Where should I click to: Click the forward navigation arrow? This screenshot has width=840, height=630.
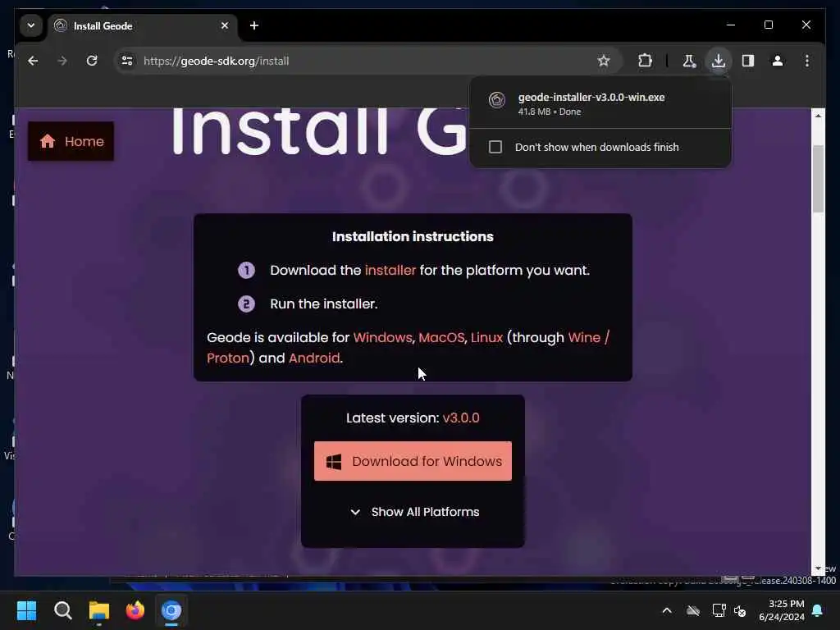tap(62, 61)
